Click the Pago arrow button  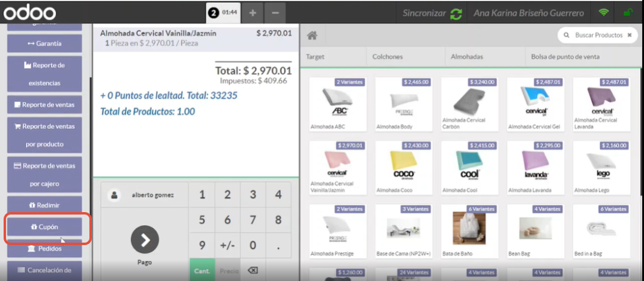pos(145,240)
